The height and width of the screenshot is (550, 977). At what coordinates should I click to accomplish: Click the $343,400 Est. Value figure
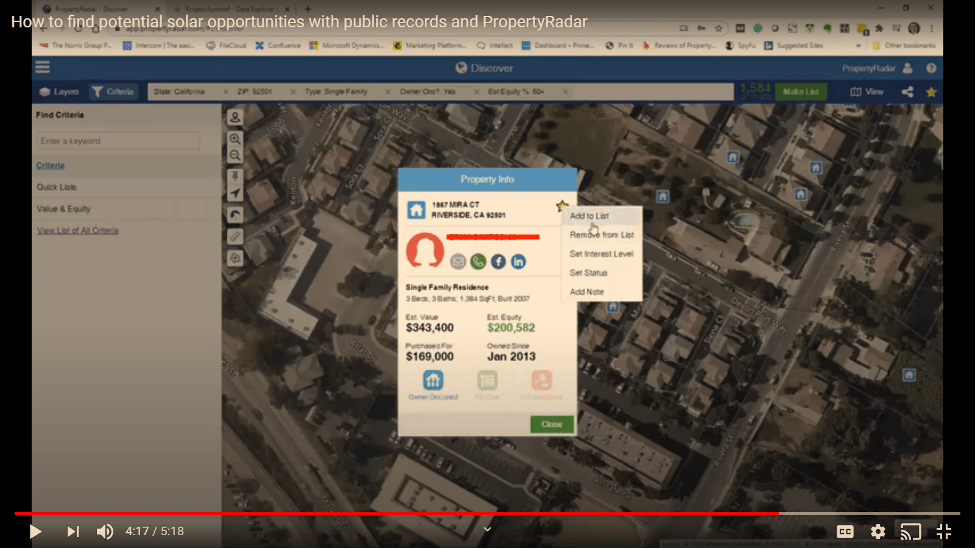click(430, 328)
